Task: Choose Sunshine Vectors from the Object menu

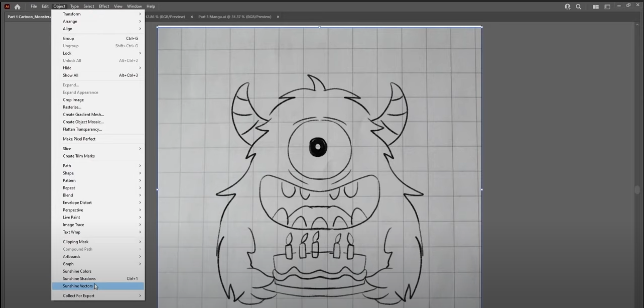Action: 78,286
